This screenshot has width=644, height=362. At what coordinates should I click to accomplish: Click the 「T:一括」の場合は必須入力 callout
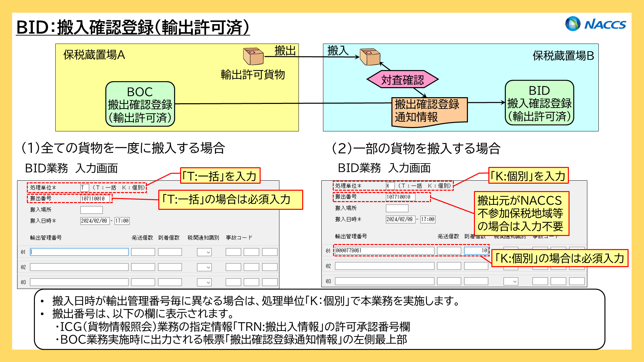[230, 200]
